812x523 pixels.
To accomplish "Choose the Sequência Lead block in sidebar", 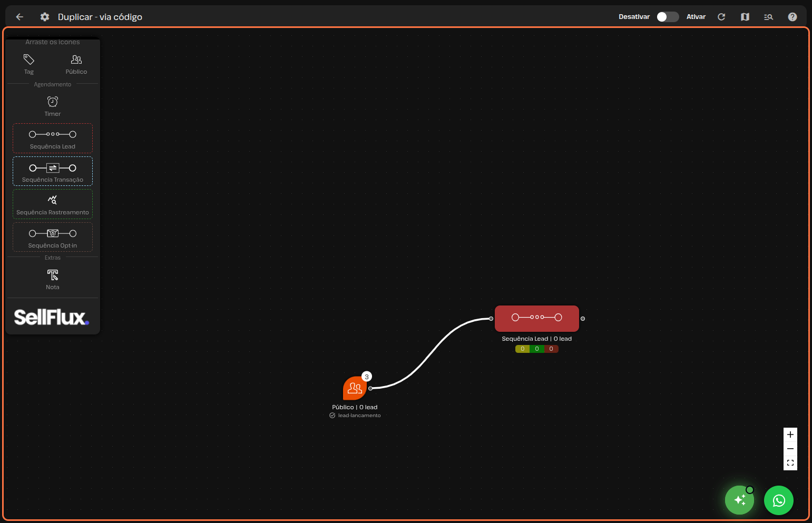I will point(53,138).
